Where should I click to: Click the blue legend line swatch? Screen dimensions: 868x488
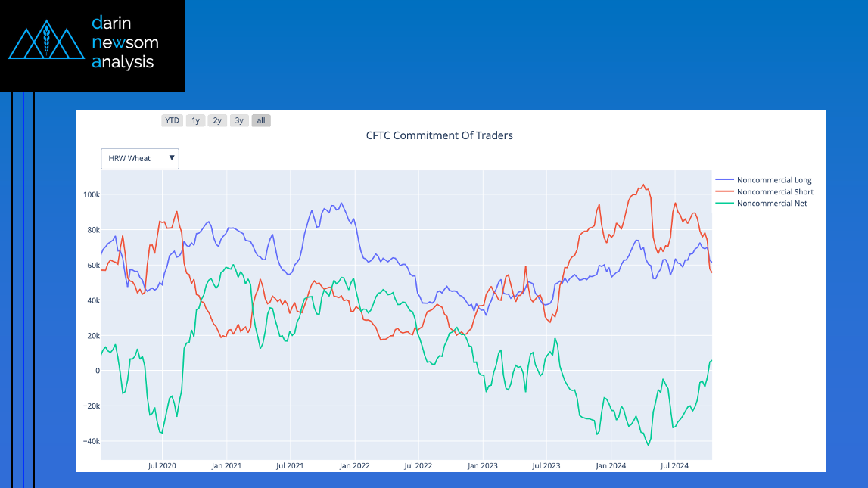pyautogui.click(x=724, y=180)
